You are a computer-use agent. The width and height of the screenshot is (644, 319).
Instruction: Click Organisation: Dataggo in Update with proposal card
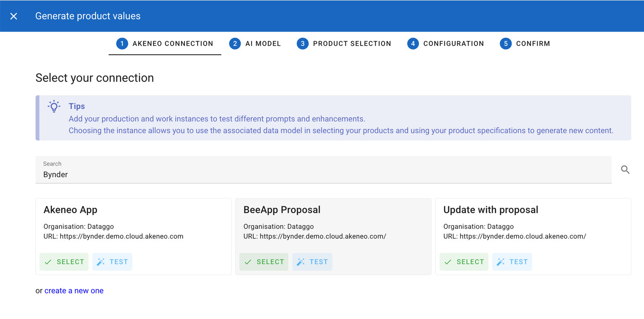coord(479,227)
